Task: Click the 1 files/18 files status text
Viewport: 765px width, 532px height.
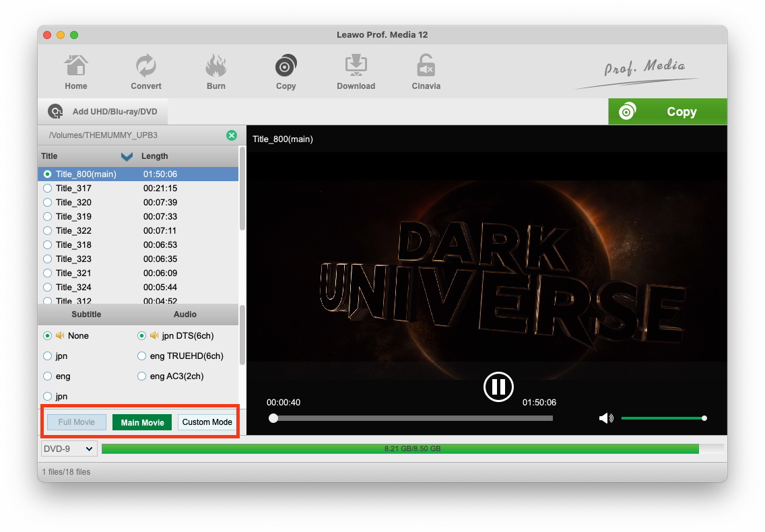Action: [66, 472]
